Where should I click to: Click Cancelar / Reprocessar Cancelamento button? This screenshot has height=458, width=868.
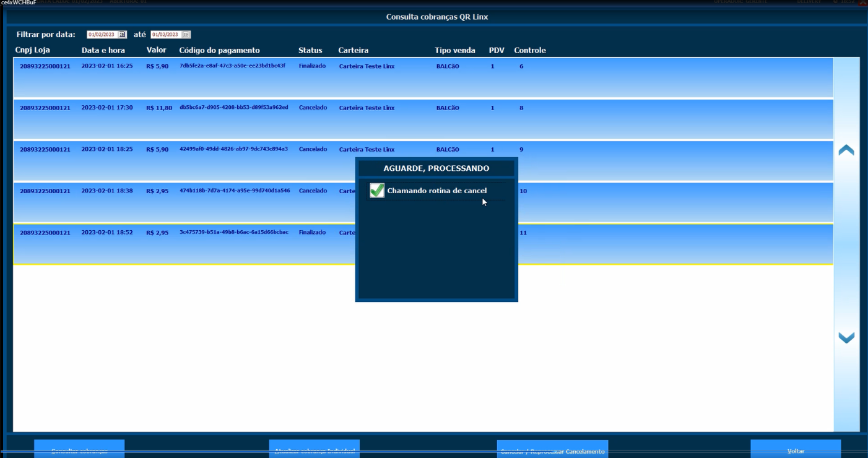point(552,449)
